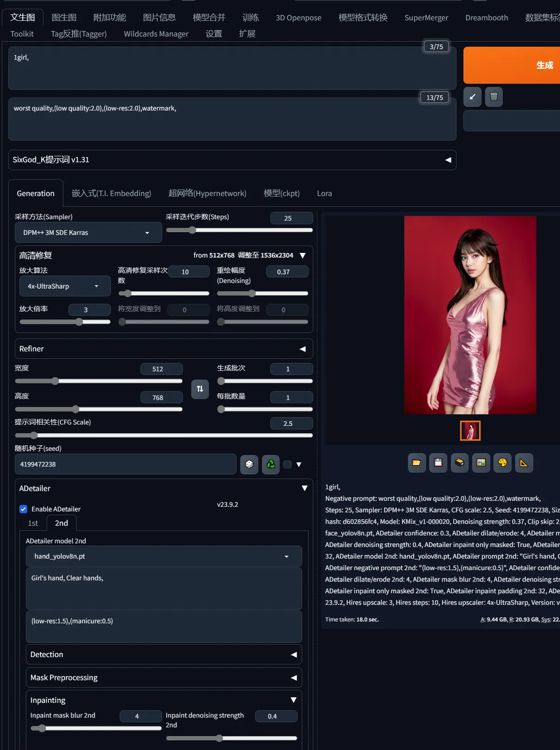
Task: Open the hand_yolov8n.pt model dropdown
Action: coord(164,556)
